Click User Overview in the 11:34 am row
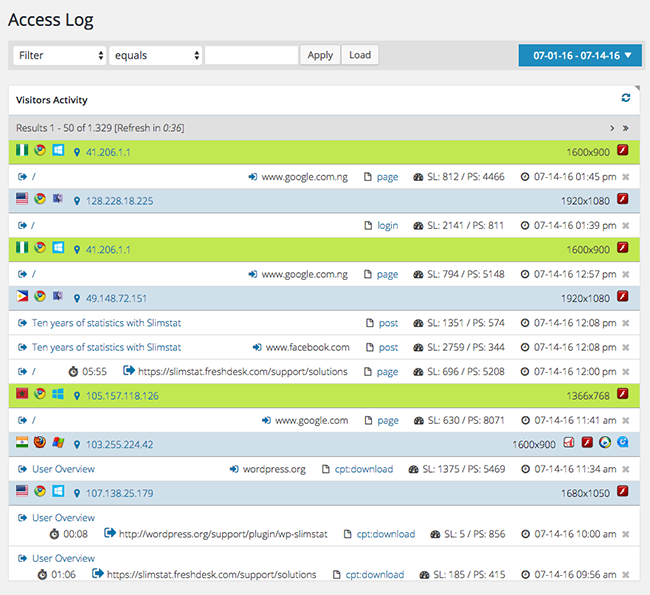This screenshot has height=595, width=650. [63, 469]
